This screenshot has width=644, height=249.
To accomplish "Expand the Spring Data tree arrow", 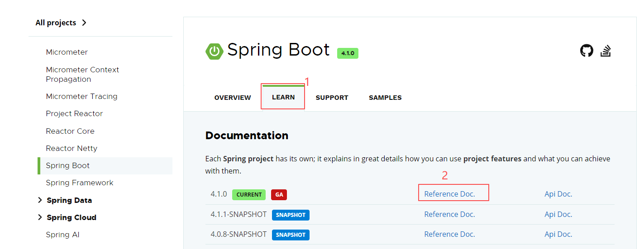I will (40, 200).
